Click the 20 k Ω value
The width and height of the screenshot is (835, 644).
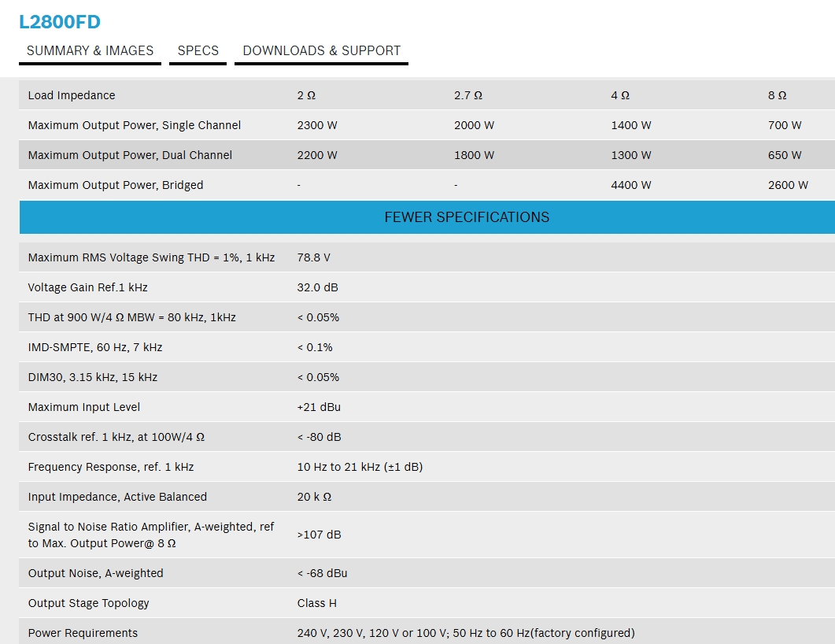point(314,497)
